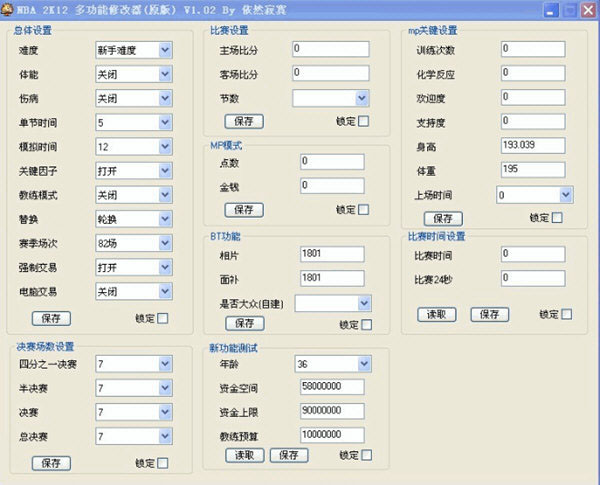Open the 难度 difficulty dropdown
600x485 pixels.
tap(164, 49)
